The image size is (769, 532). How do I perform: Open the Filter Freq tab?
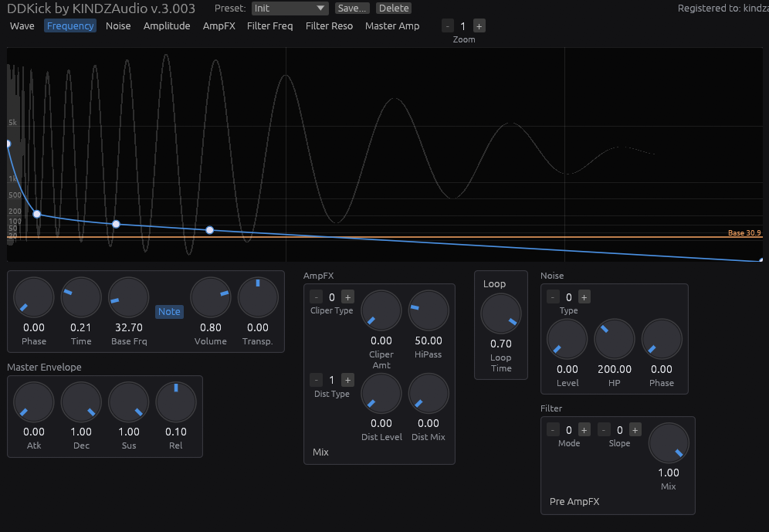pyautogui.click(x=269, y=26)
